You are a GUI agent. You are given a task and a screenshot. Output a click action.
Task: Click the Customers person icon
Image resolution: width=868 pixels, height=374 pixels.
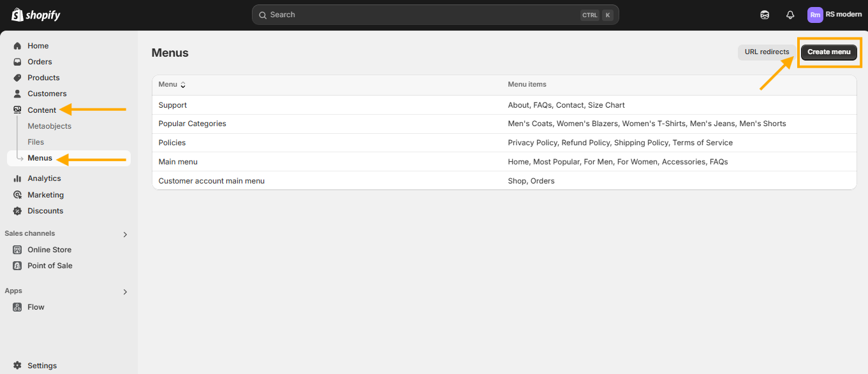17,94
